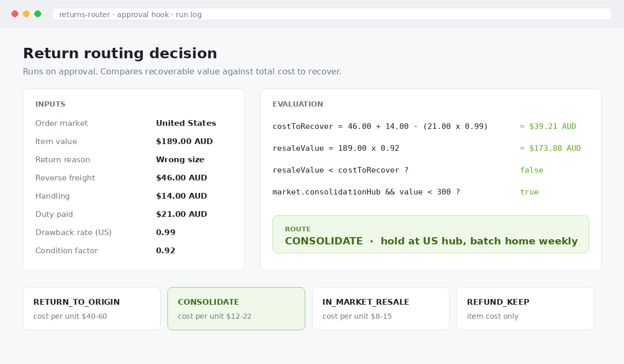Screen dimensions: 624x364
Task: Select the REFUND_KEEP route card
Action: [x=525, y=308]
